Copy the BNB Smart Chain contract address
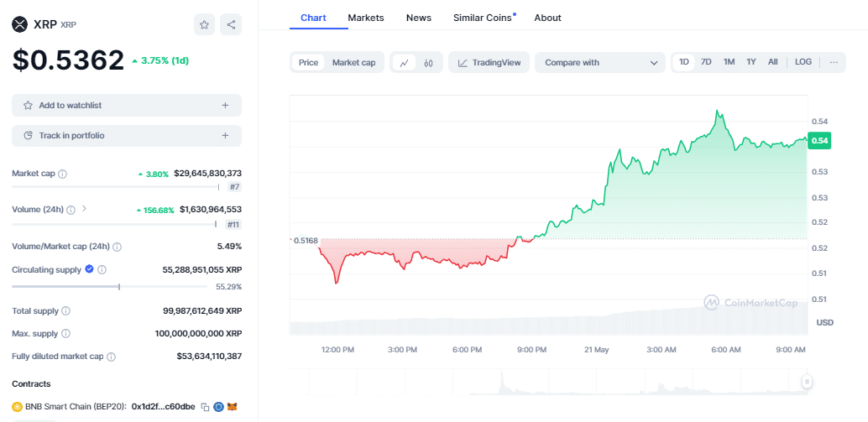This screenshot has height=422, width=868. pyautogui.click(x=205, y=407)
